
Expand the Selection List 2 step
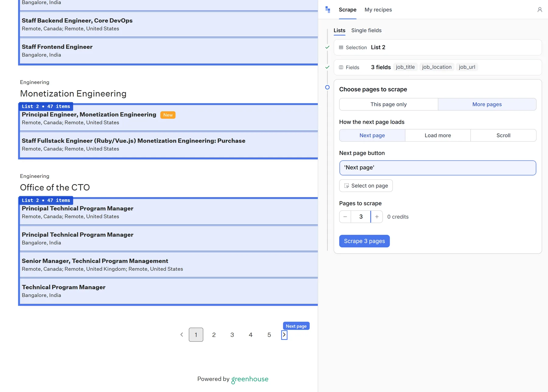(437, 48)
